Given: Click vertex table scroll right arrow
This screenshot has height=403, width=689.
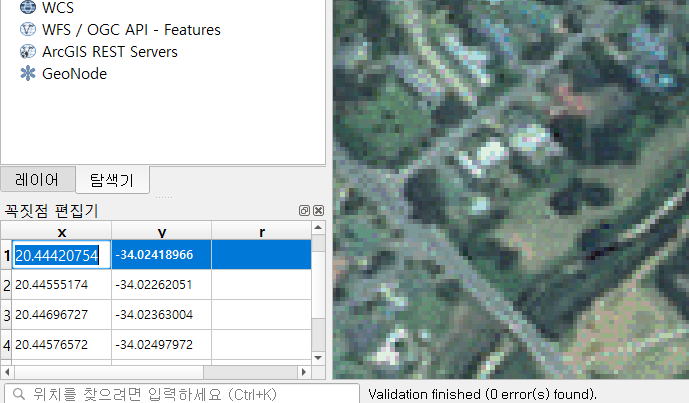Looking at the screenshot, I should 304,372.
